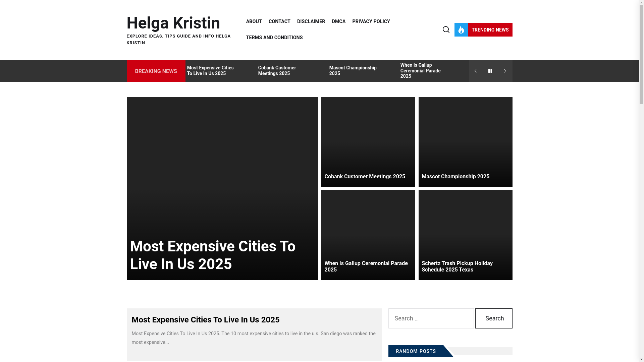
Task: Pause the breaking news ticker
Action: pos(490,71)
